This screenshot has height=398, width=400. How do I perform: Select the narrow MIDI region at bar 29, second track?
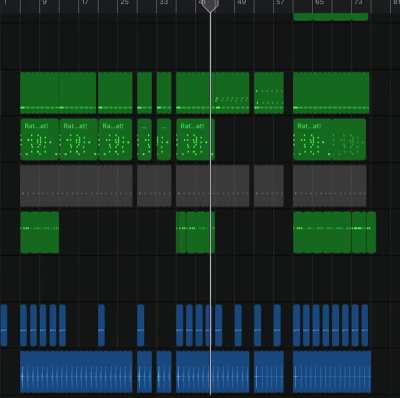pos(144,139)
